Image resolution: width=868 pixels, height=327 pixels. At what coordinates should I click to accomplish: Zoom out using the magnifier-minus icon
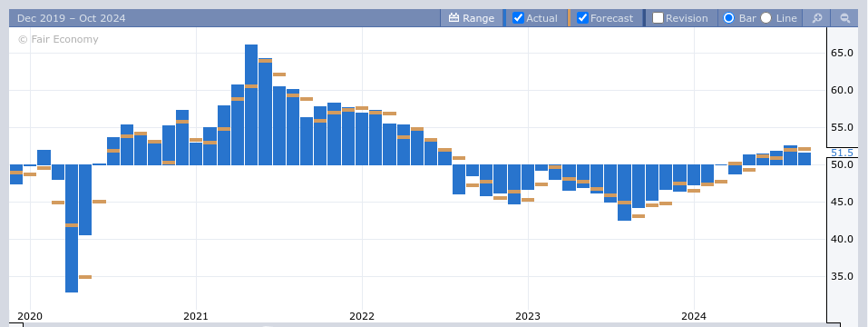tap(844, 18)
